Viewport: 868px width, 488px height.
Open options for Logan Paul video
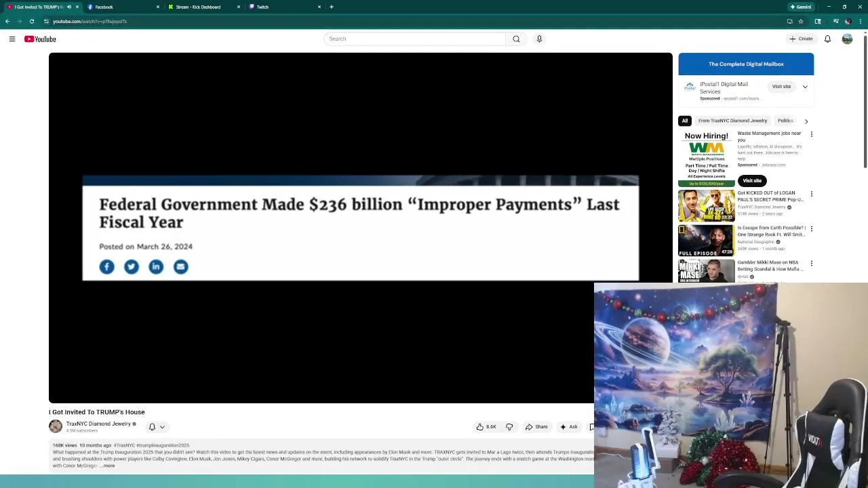coord(811,194)
